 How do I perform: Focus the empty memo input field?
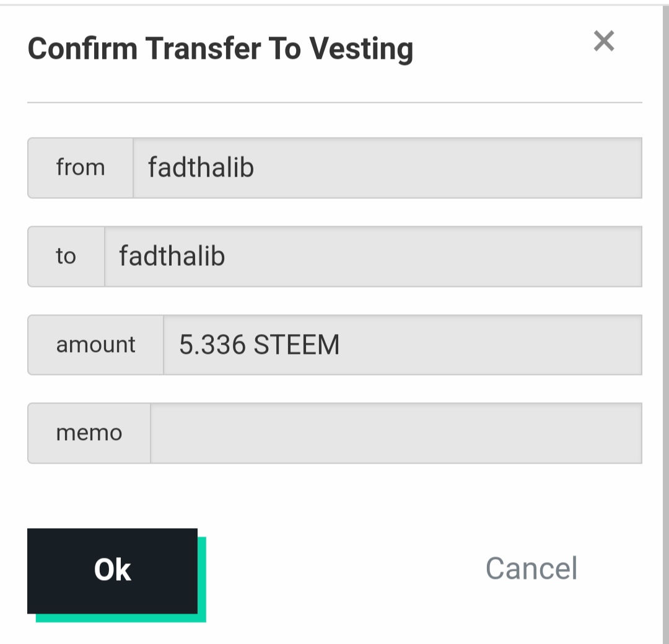pos(396,433)
